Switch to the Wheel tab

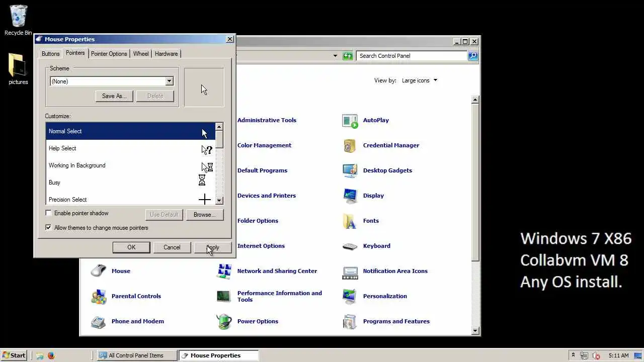pos(141,54)
